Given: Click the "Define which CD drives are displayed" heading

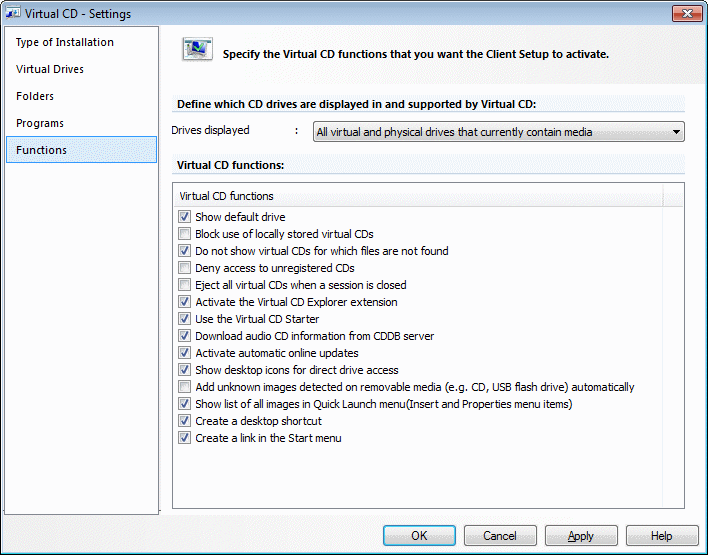Looking at the screenshot, I should [356, 104].
